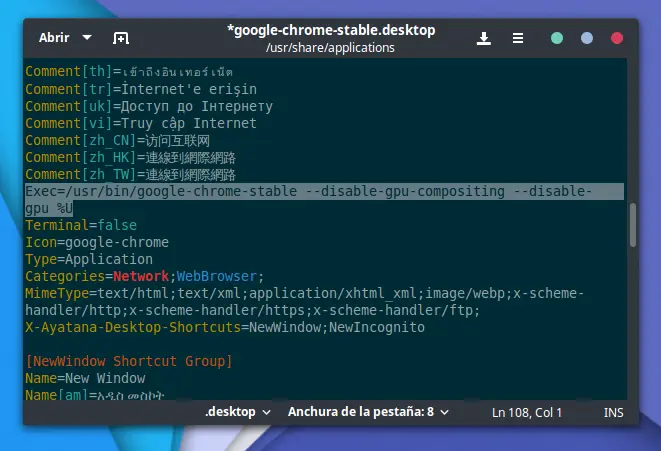Click the x-scheme-handler/ftp; text
Image resolution: width=661 pixels, height=451 pixels.
(396, 311)
